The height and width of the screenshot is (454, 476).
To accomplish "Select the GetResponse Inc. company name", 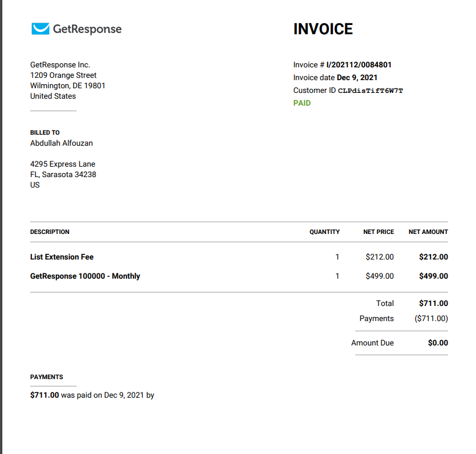I will pyautogui.click(x=60, y=64).
